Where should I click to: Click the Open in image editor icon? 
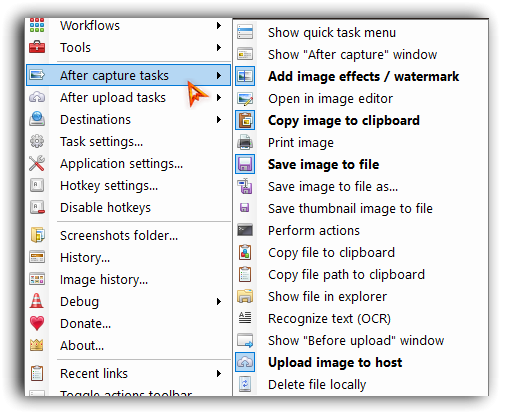pos(245,98)
